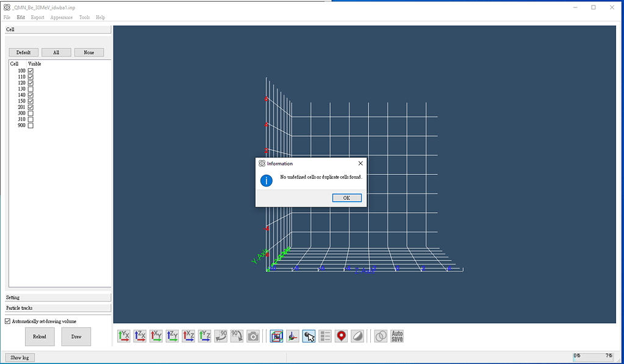624x364 pixels.
Task: Set view to Y-up Z-right axes
Action: [204, 336]
